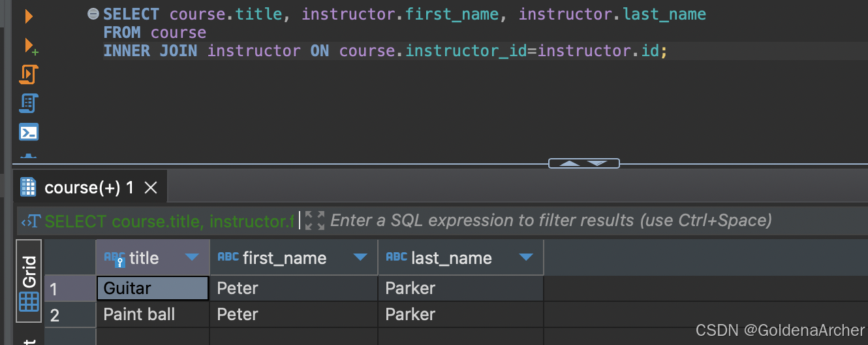Close the course(+) 1 result tab
The image size is (868, 345).
tap(151, 188)
